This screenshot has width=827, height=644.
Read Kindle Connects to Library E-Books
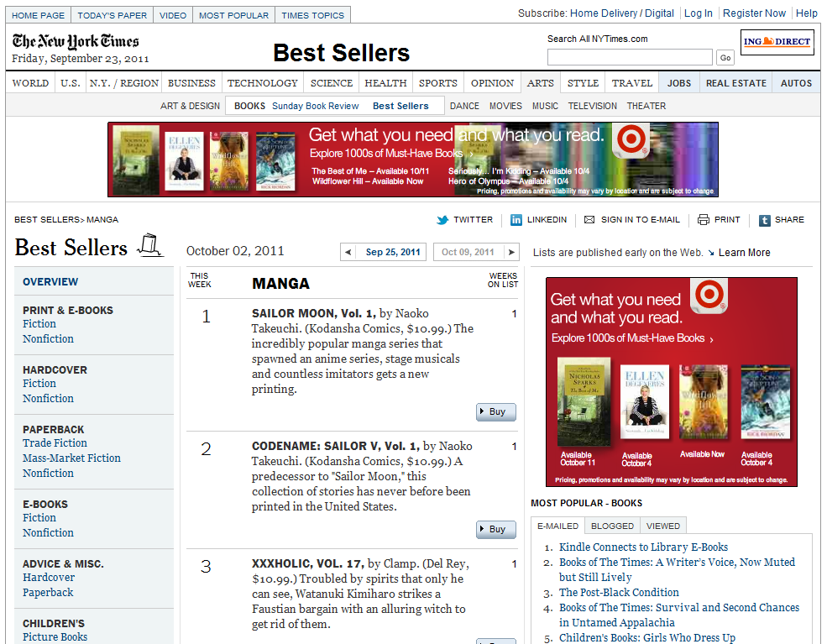coord(643,547)
